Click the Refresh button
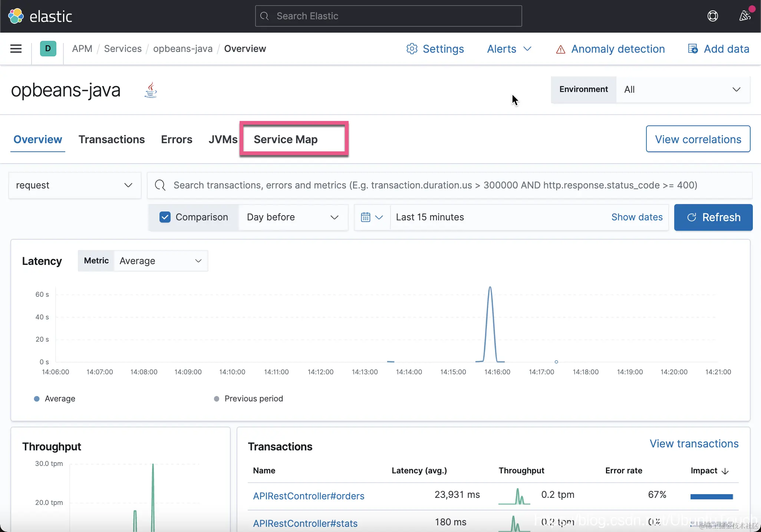761x532 pixels. tap(713, 217)
